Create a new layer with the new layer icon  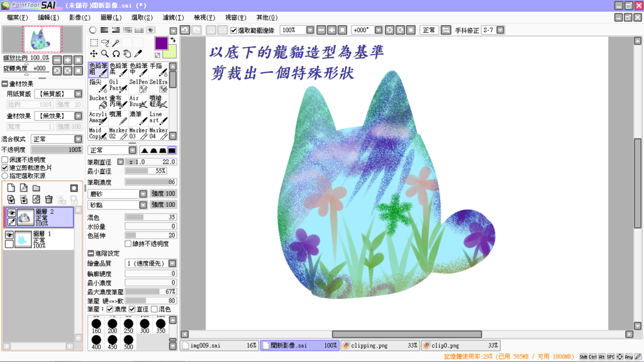click(x=11, y=187)
